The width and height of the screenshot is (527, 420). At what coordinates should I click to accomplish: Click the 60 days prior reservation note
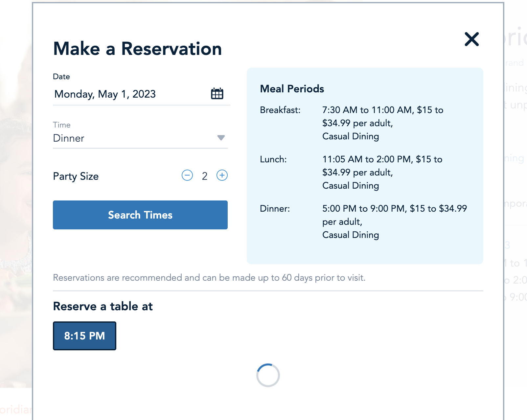[x=209, y=278]
